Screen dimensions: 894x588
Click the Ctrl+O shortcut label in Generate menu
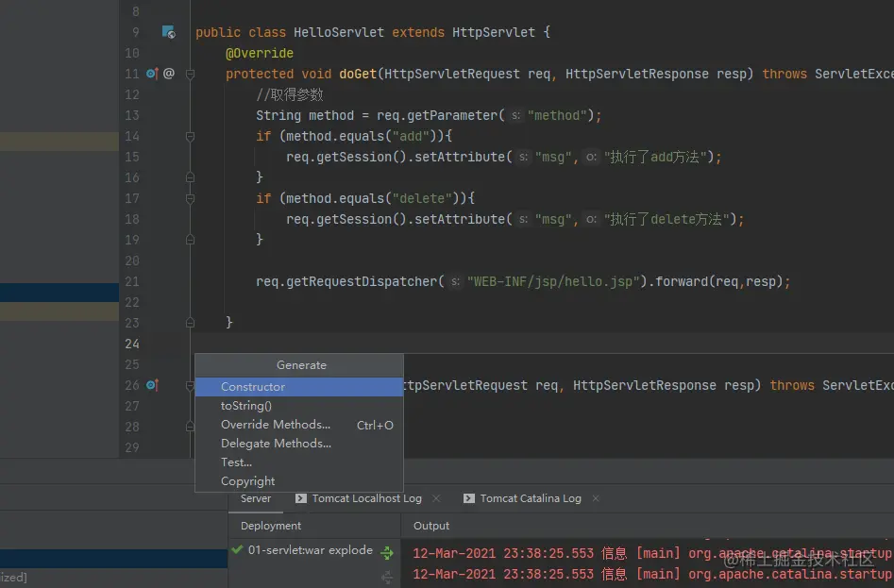coord(375,425)
